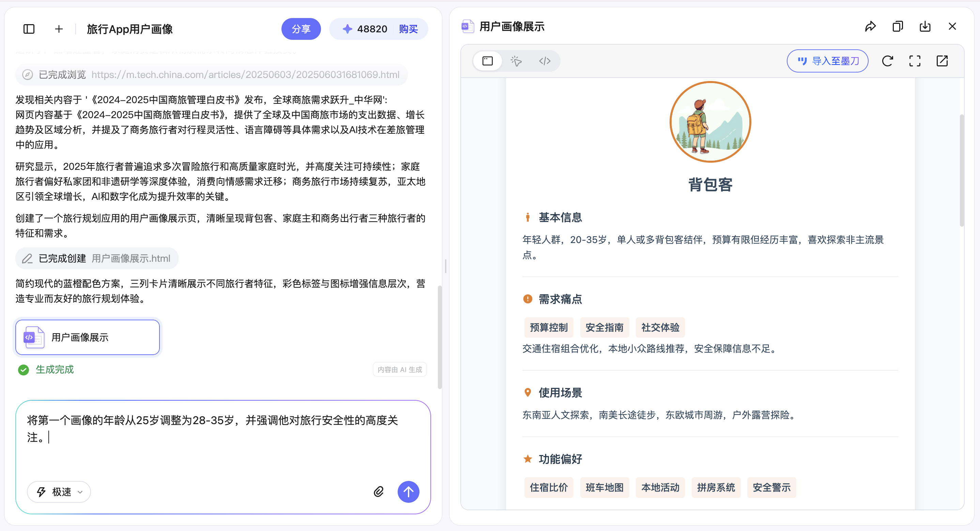
Task: Refresh the preview pane
Action: (x=887, y=61)
